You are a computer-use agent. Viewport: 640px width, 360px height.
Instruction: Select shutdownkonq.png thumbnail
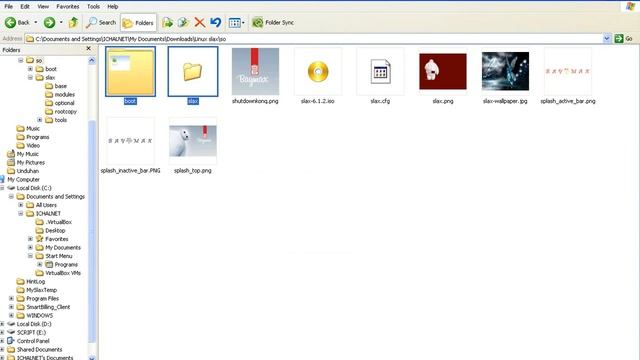pos(256,71)
